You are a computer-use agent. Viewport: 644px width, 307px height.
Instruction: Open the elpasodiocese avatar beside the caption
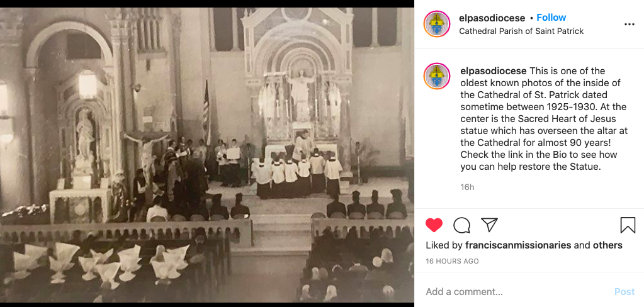(437, 76)
